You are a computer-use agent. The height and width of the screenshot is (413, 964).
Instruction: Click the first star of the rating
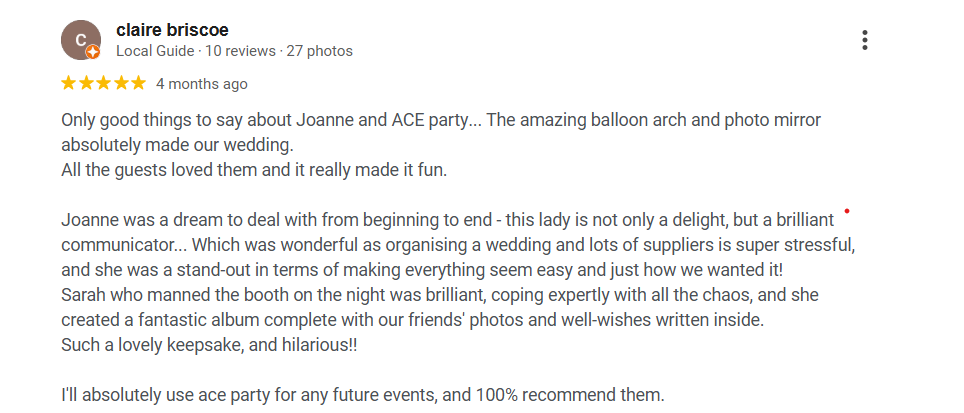[69, 83]
